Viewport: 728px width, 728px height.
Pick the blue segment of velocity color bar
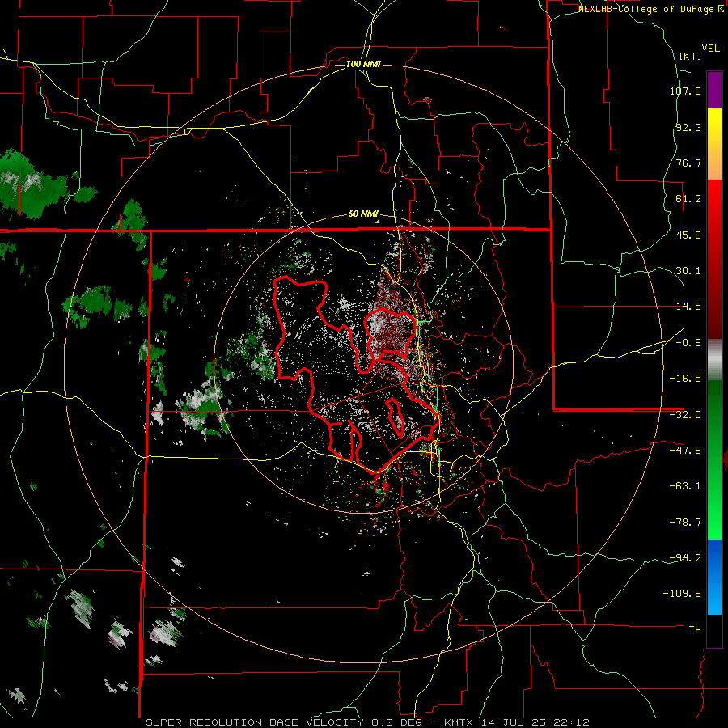(x=714, y=577)
